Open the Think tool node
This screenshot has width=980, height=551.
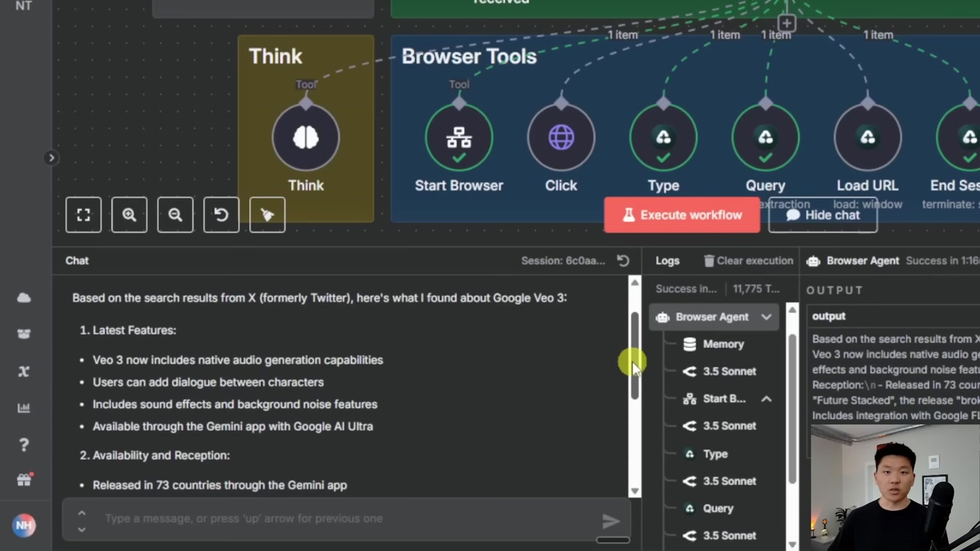coord(306,138)
